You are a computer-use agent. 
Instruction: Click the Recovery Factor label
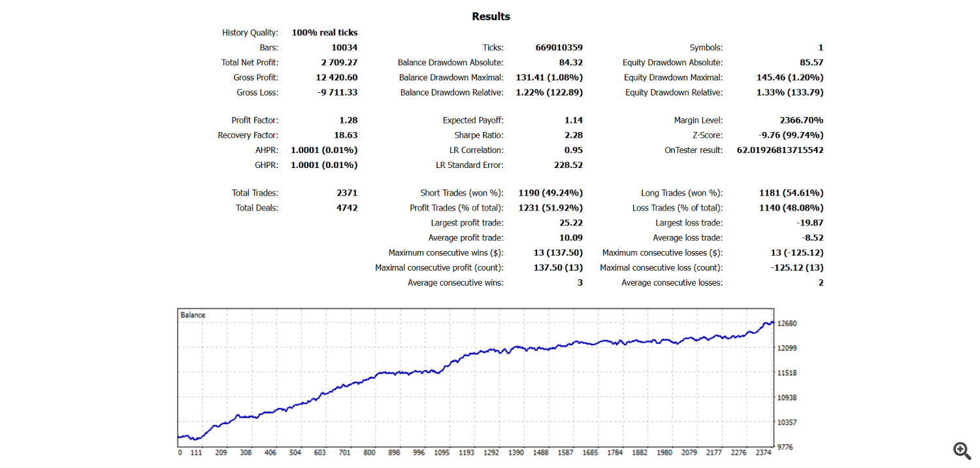pos(248,135)
